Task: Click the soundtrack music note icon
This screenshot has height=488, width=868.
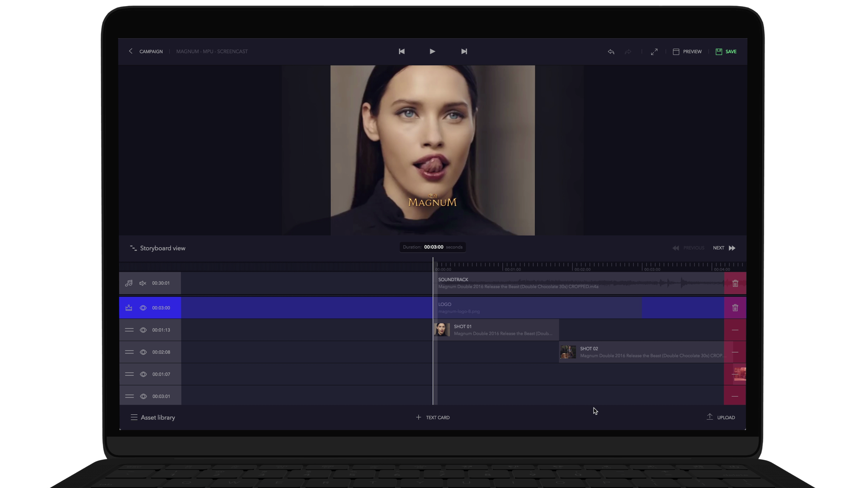Action: coord(129,283)
